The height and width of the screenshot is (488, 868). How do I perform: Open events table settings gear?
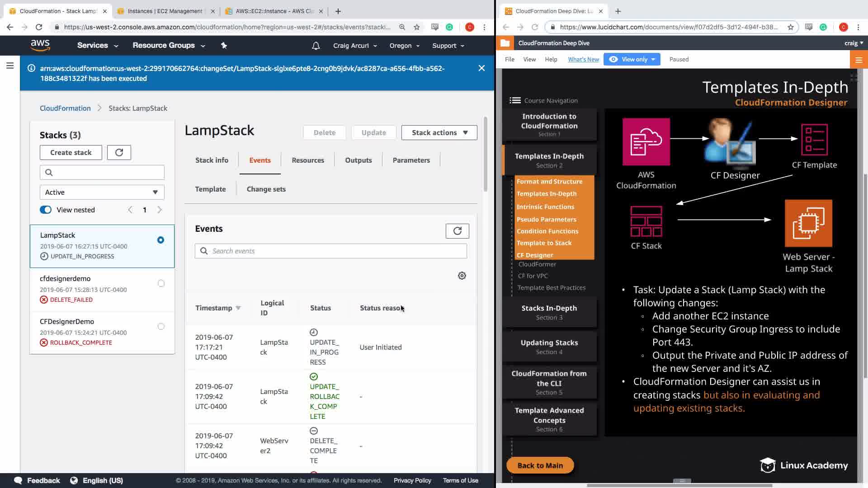462,276
